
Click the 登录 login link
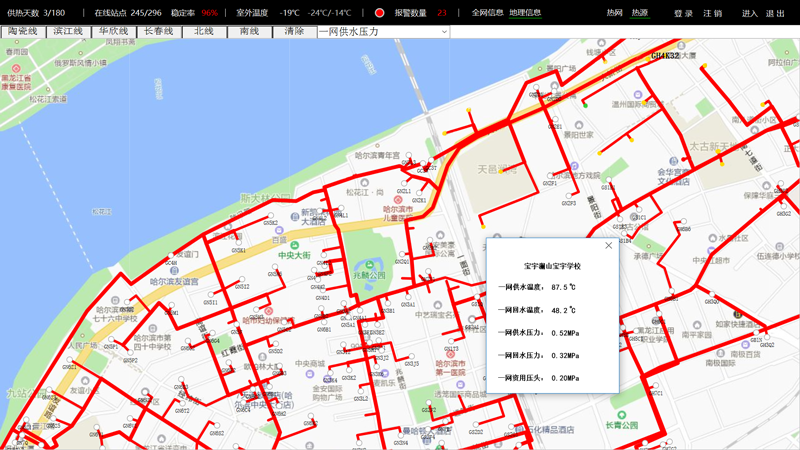683,13
